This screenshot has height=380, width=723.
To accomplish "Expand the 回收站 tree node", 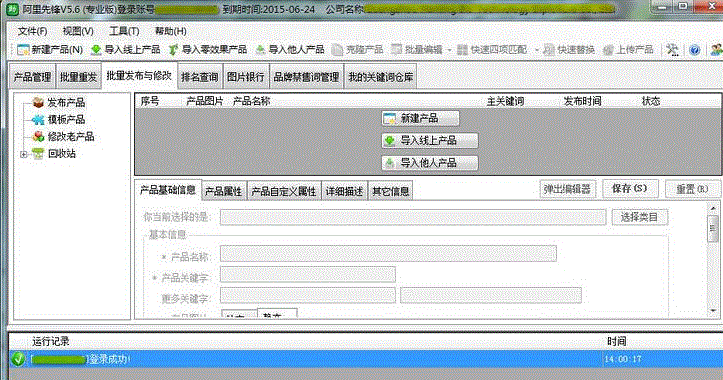I will (24, 154).
